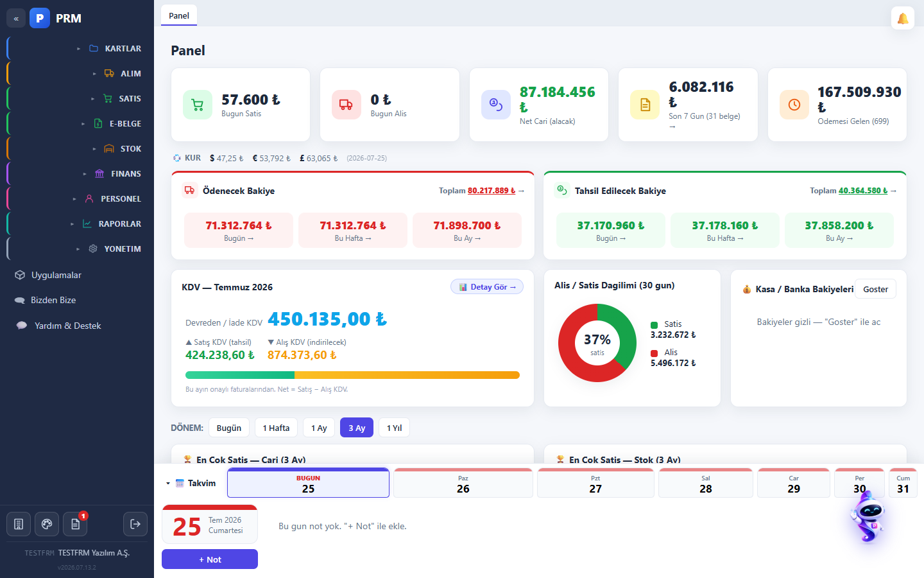Image resolution: width=924 pixels, height=578 pixels.
Task: Click the refresh icon next to KUR
Action: tap(177, 158)
